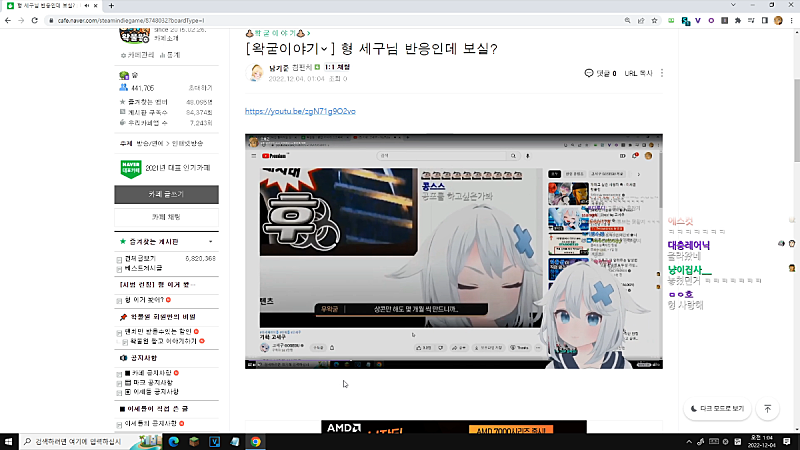Open the post author's profile picture

click(x=255, y=73)
